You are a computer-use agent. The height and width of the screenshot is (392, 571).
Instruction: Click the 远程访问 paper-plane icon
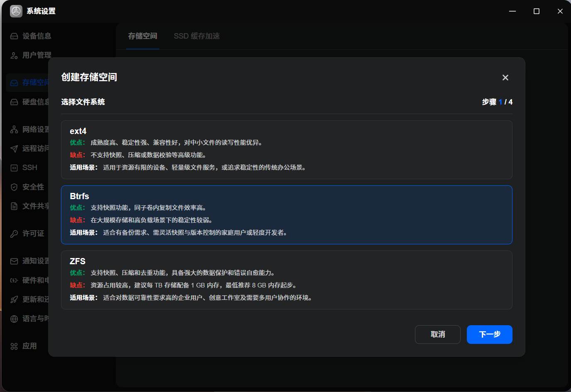(x=14, y=149)
